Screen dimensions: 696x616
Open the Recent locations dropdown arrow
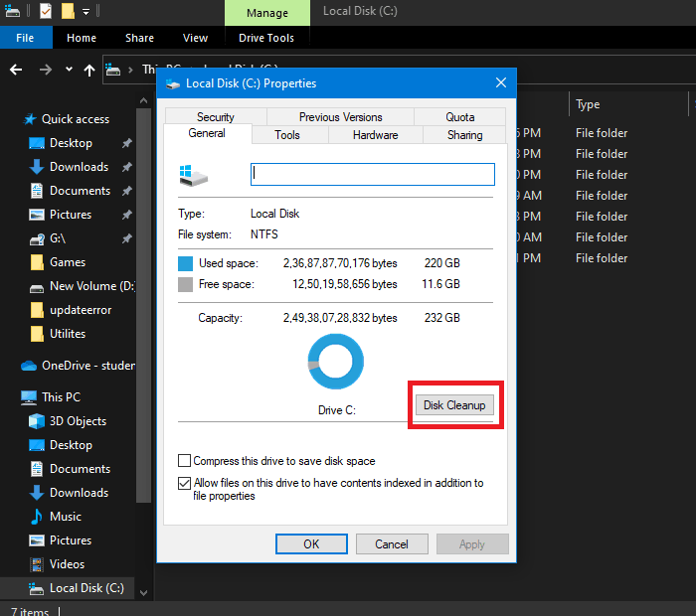tap(69, 70)
